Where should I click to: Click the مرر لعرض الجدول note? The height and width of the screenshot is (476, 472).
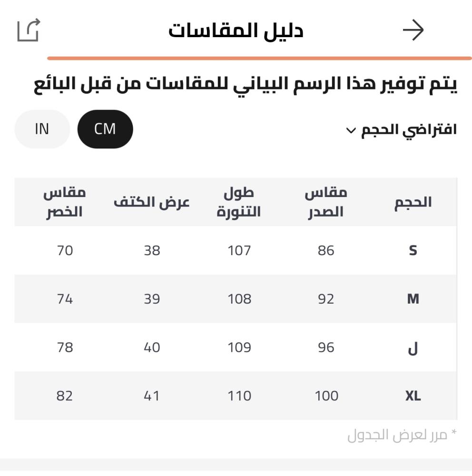click(x=402, y=435)
